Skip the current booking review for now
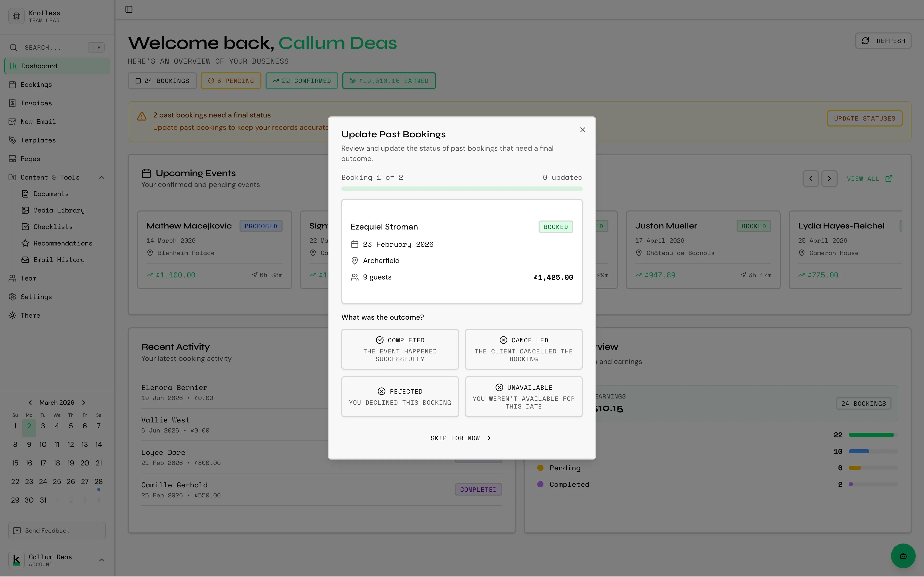Screen dimensions: 924x577 (x=461, y=438)
